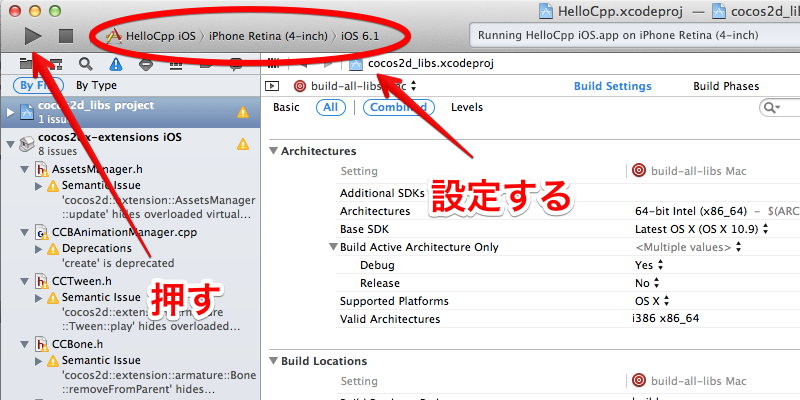Open the build-all-libs Mac target popup
The width and height of the screenshot is (800, 400).
click(356, 86)
